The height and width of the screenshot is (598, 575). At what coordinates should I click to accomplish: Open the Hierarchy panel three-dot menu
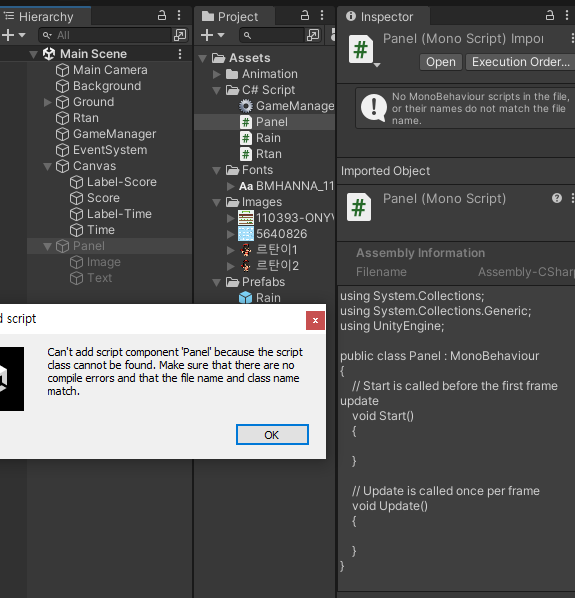179,16
